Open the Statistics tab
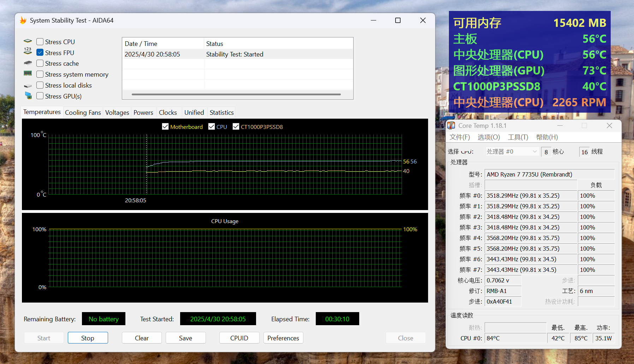634x364 pixels. click(x=222, y=113)
